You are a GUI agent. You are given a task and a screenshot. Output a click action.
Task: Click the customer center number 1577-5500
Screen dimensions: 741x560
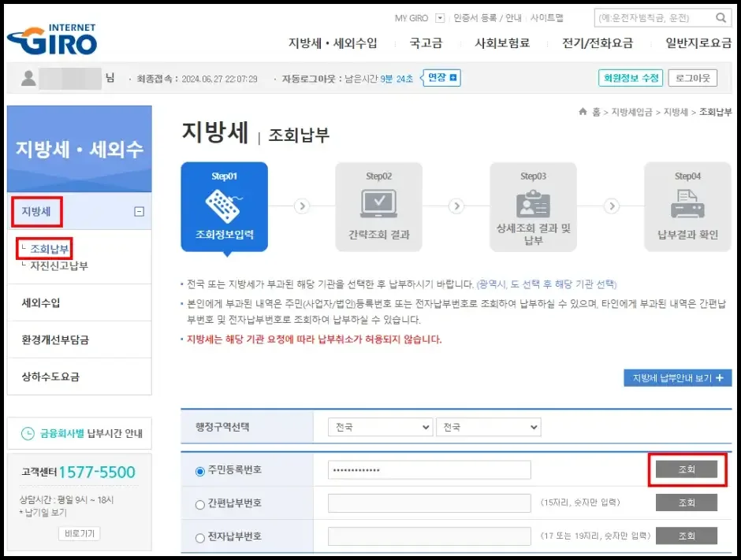pyautogui.click(x=97, y=472)
